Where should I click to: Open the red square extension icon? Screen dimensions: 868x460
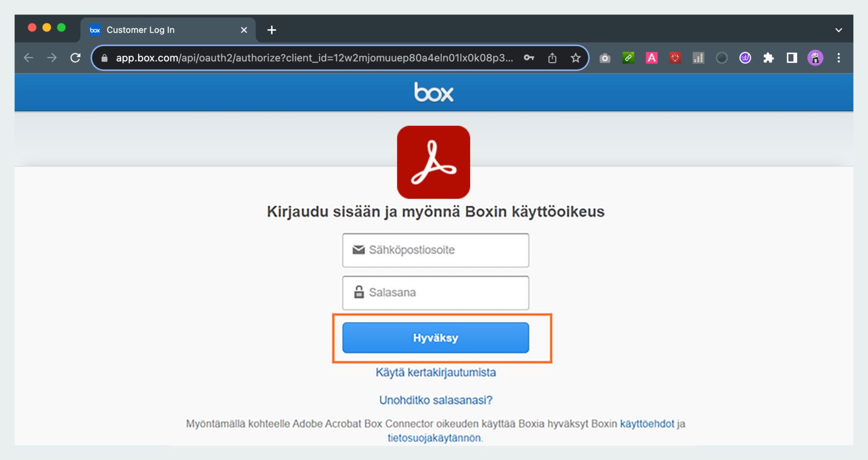pyautogui.click(x=675, y=58)
